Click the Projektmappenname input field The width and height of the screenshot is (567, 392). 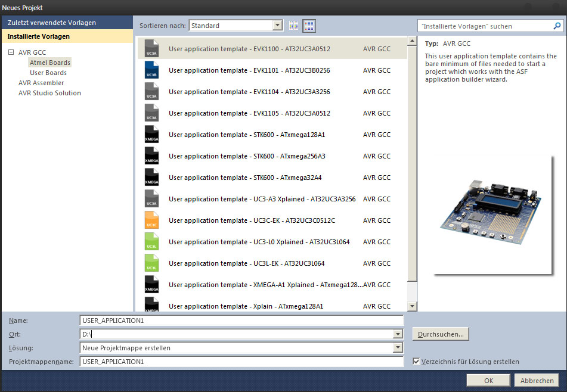241,361
